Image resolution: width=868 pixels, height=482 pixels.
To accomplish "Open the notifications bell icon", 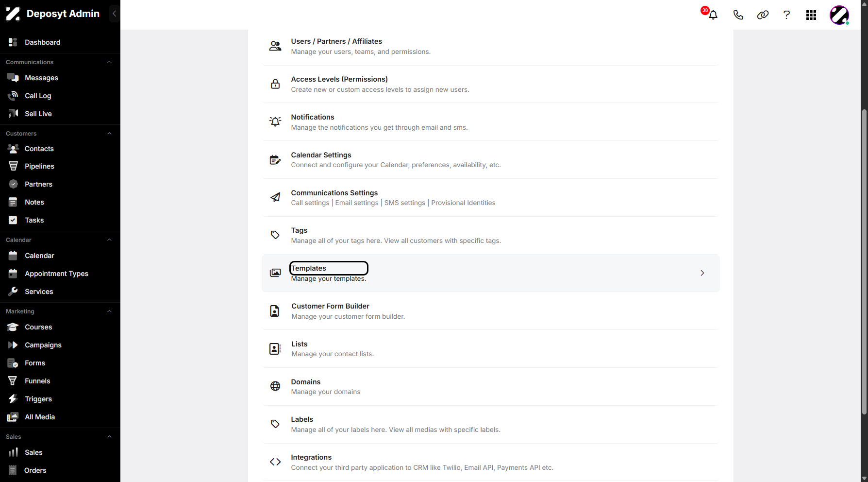I will (713, 15).
